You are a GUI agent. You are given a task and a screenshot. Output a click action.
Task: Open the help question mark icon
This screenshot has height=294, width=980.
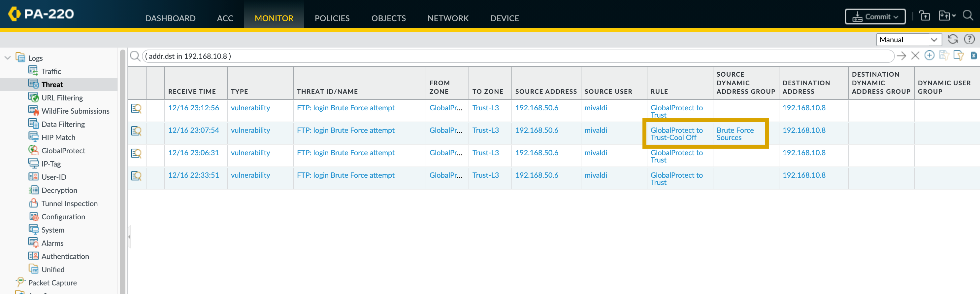969,39
